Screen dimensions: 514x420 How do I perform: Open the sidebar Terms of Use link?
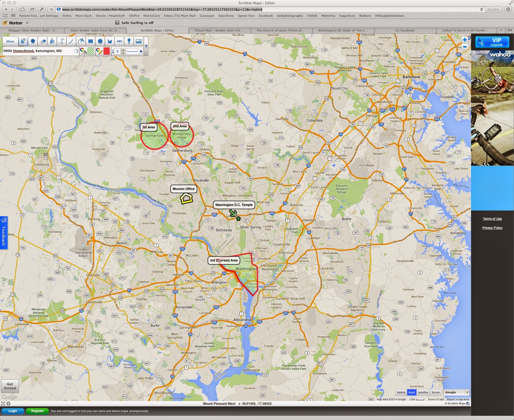point(492,219)
